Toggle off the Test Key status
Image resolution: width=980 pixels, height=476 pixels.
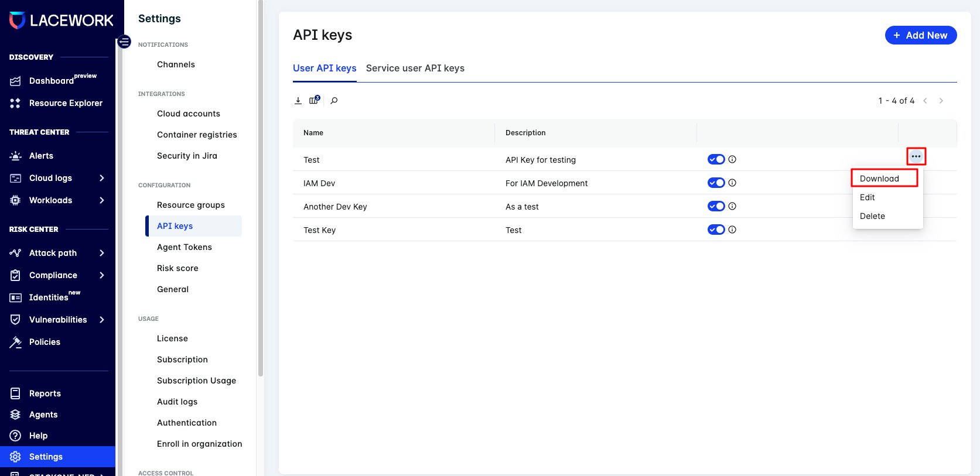click(716, 230)
